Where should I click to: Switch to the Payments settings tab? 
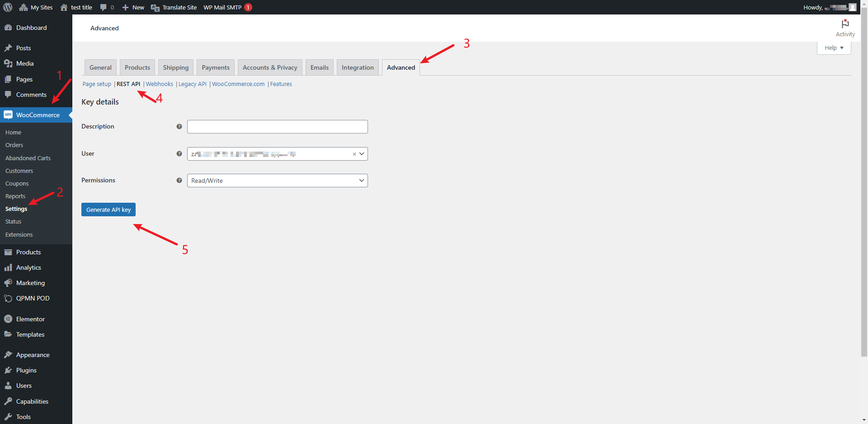coord(215,67)
